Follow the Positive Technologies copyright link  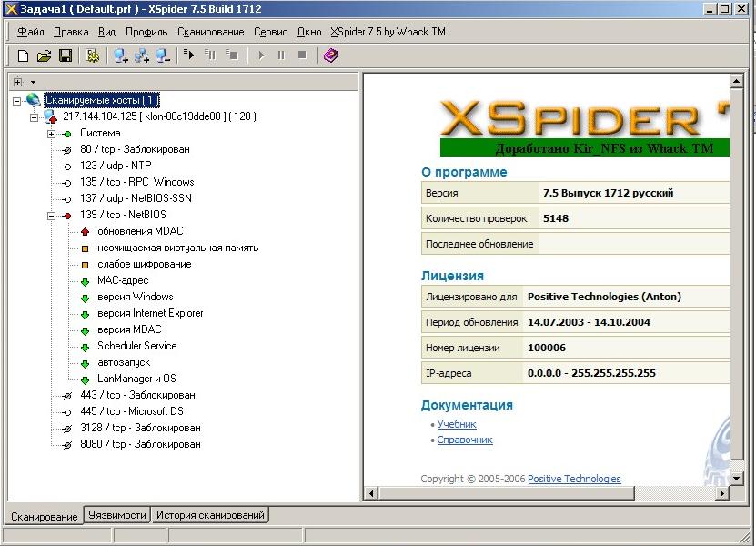click(x=574, y=479)
